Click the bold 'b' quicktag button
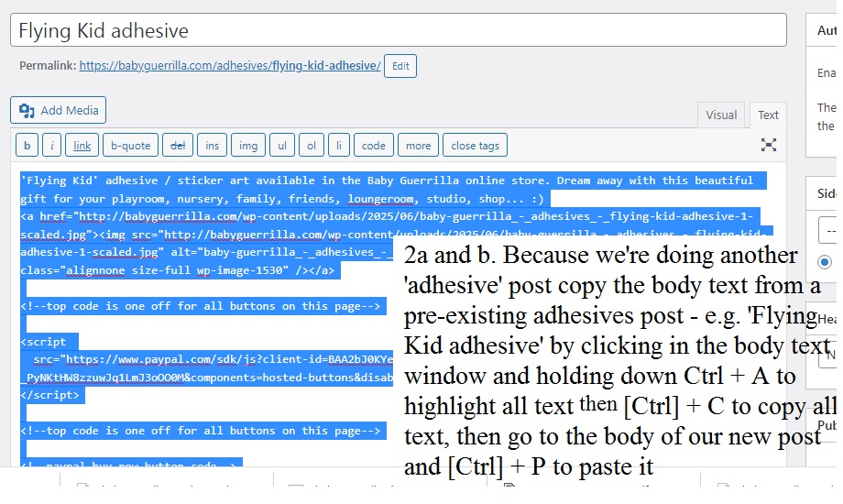Viewport: 843px width, 504px height. (27, 145)
